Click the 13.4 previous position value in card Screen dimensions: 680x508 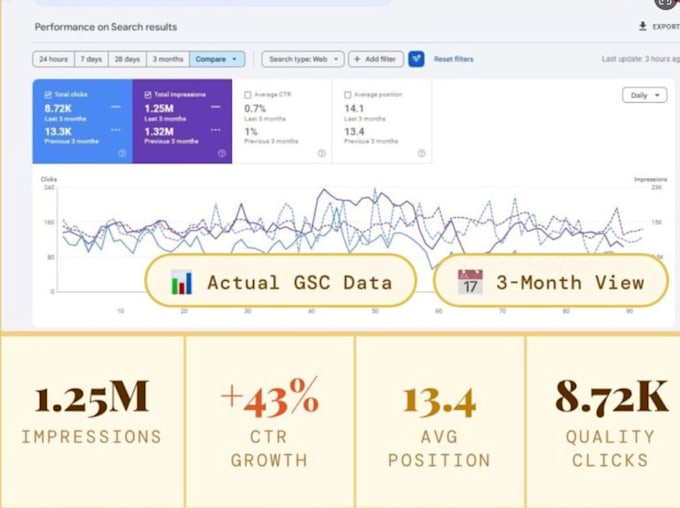point(354,131)
